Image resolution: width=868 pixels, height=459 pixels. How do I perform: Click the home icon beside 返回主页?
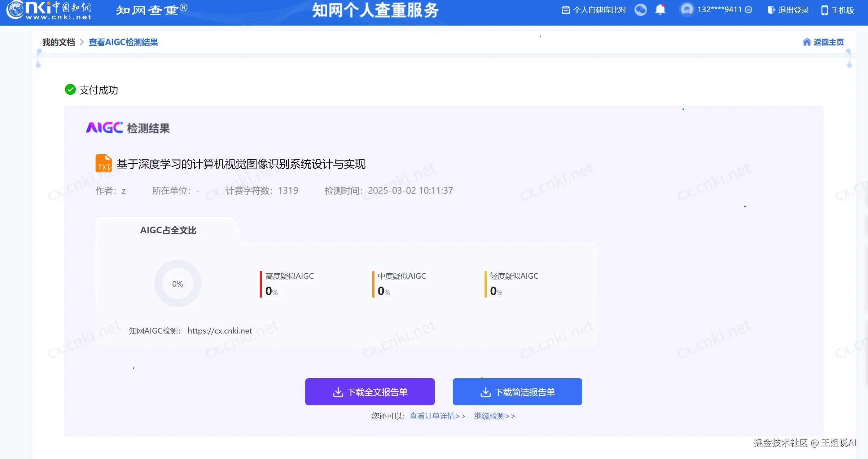(x=807, y=42)
